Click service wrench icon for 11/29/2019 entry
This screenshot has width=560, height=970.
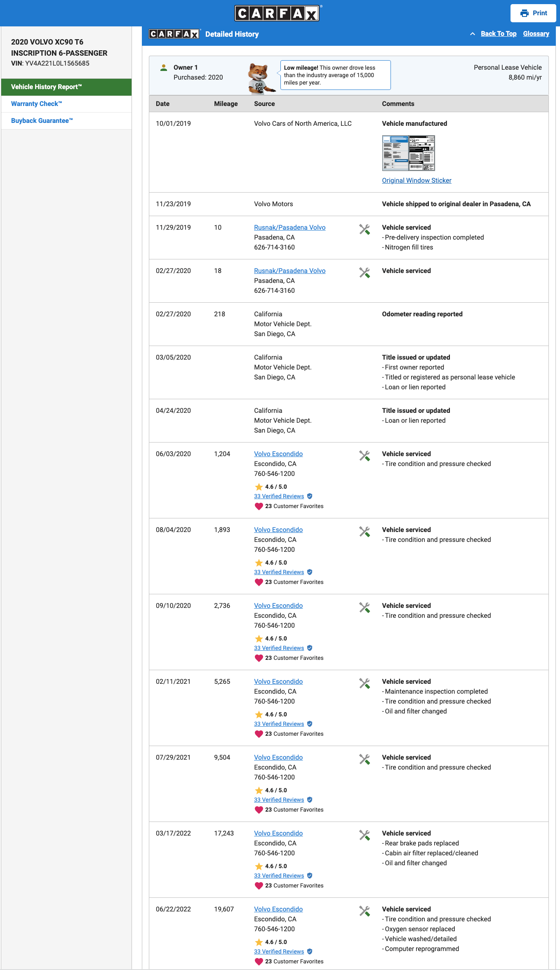(364, 229)
